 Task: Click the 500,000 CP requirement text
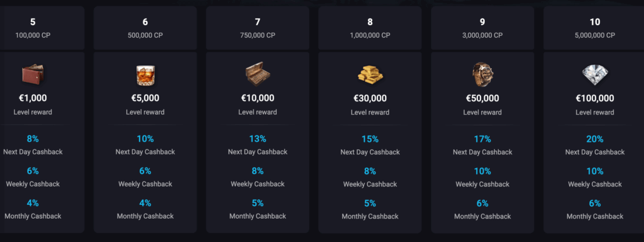145,35
